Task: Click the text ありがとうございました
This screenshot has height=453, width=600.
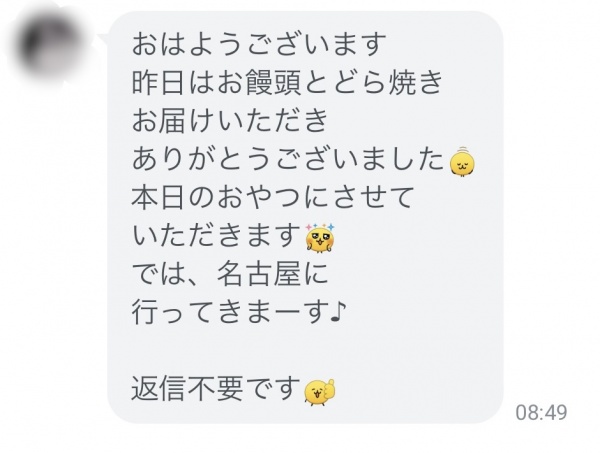Action: [x=287, y=159]
